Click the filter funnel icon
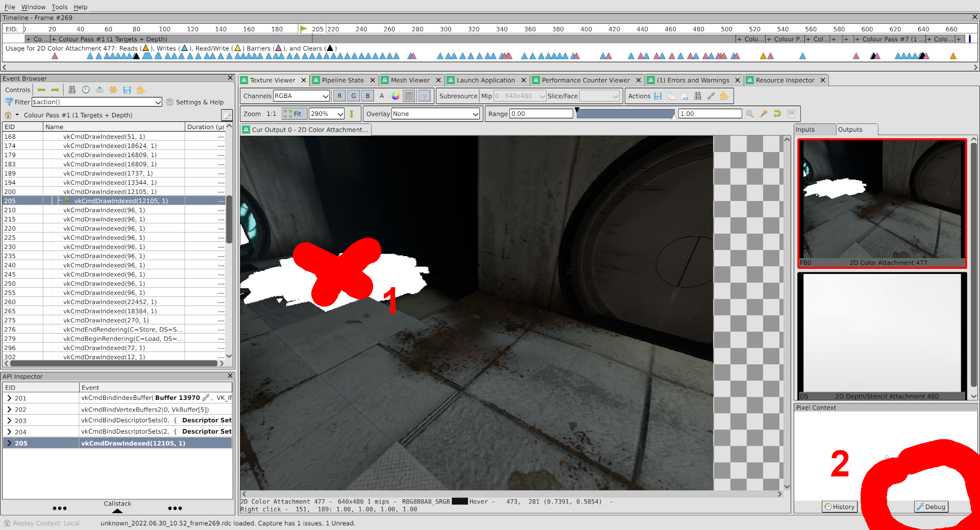Viewport: 980px width, 530px height. pos(9,102)
